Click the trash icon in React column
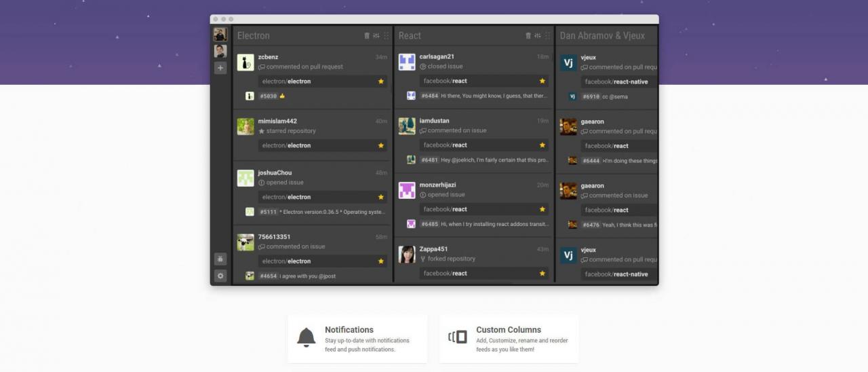868x372 pixels. tap(528, 36)
